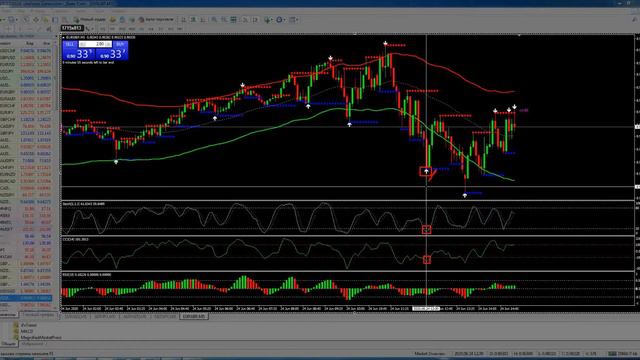Toggle the Data Window toolbar icon

coord(36,20)
